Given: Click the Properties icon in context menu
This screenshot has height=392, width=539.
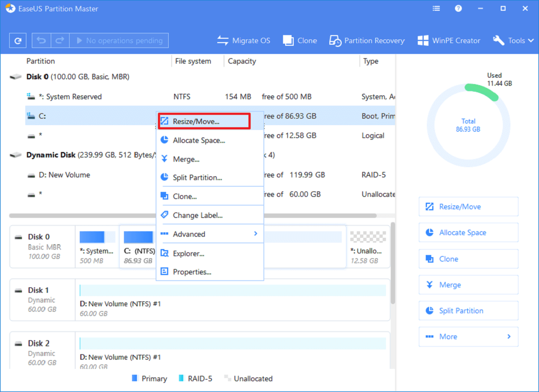Looking at the screenshot, I should point(164,271).
